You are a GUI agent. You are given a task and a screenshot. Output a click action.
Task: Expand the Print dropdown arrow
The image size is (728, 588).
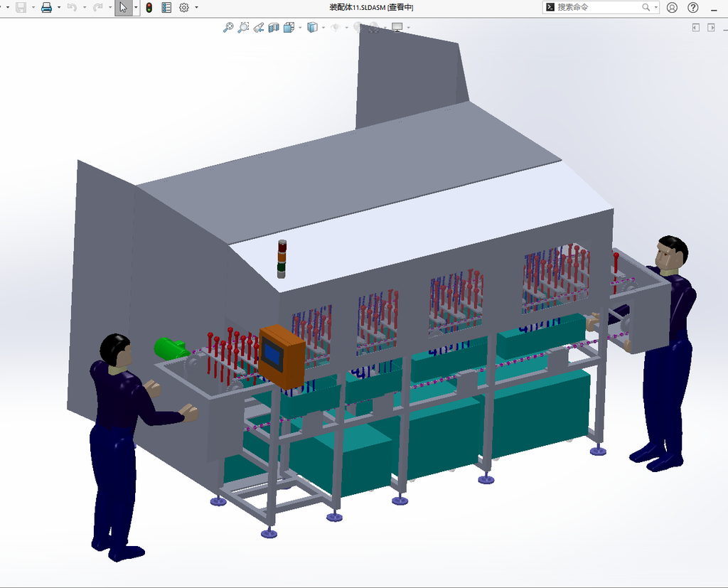(x=59, y=7)
